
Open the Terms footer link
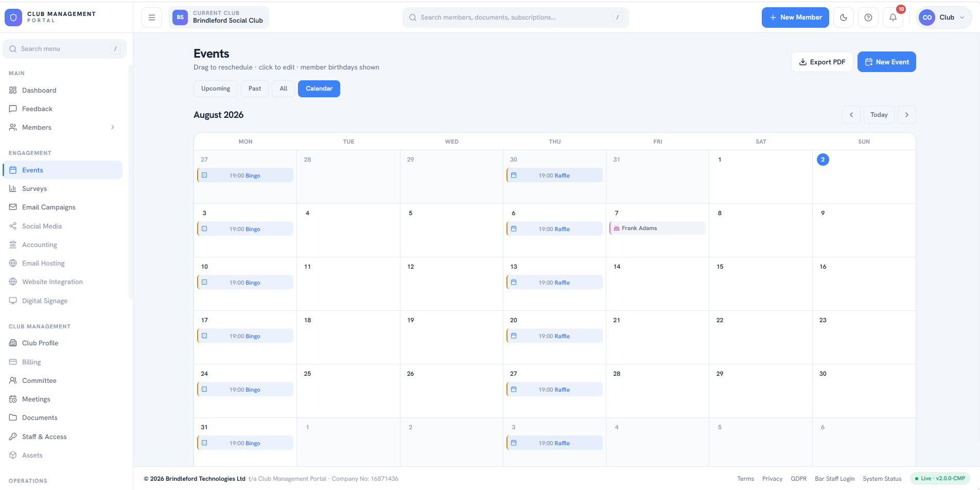click(x=745, y=479)
